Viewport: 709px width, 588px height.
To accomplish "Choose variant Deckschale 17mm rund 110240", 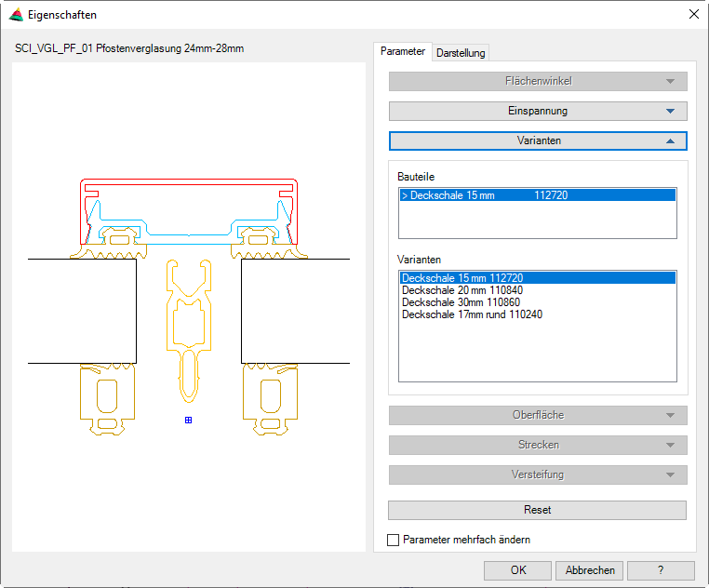I will (472, 314).
